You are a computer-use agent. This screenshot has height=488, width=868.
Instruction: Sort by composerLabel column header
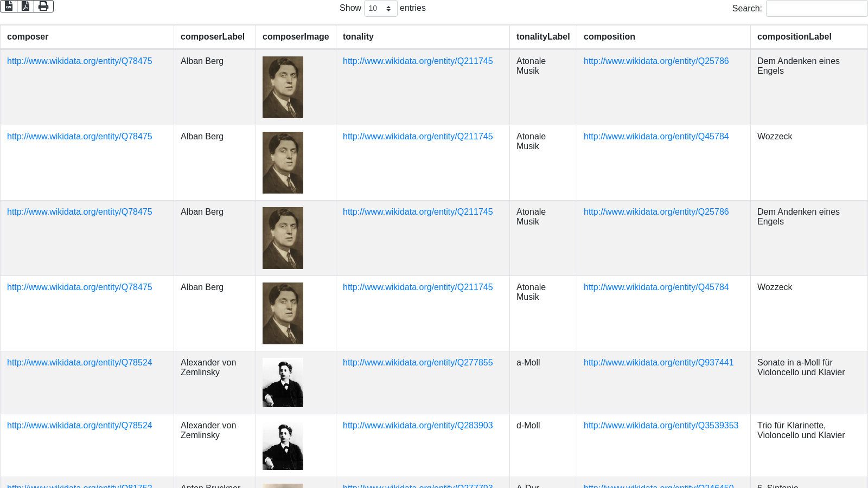212,37
